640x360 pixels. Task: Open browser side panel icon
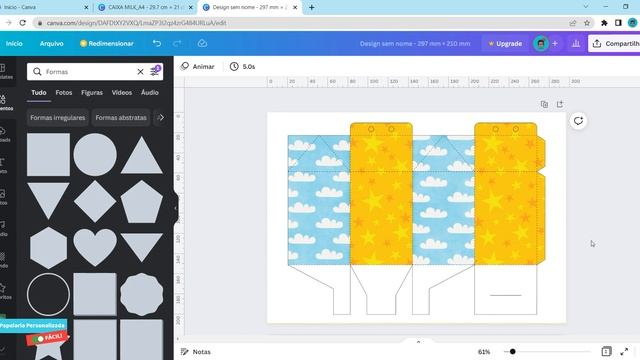618,23
